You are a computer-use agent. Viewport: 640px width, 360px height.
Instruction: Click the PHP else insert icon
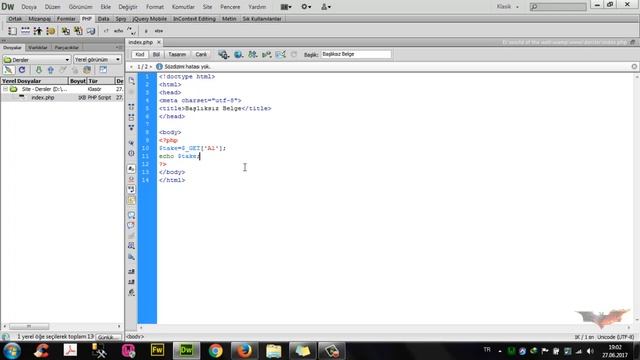tap(158, 31)
